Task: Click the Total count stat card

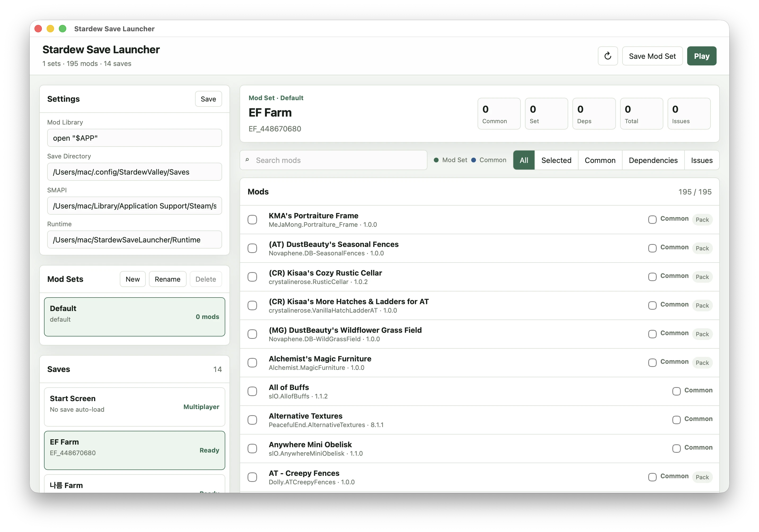Action: 641,113
